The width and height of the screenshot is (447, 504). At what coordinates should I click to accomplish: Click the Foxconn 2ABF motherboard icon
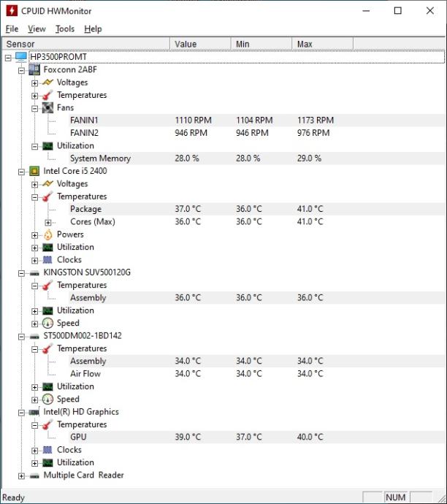34,69
